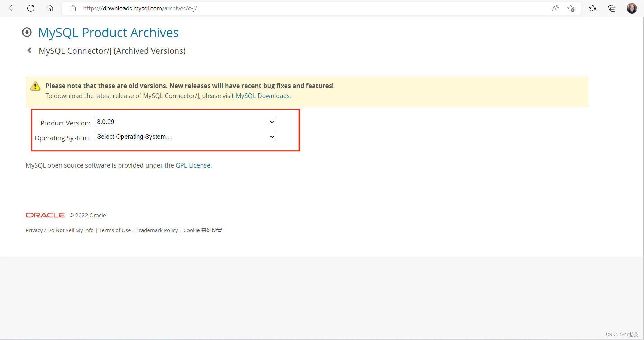Click the 'Operating System:' label

[63, 138]
